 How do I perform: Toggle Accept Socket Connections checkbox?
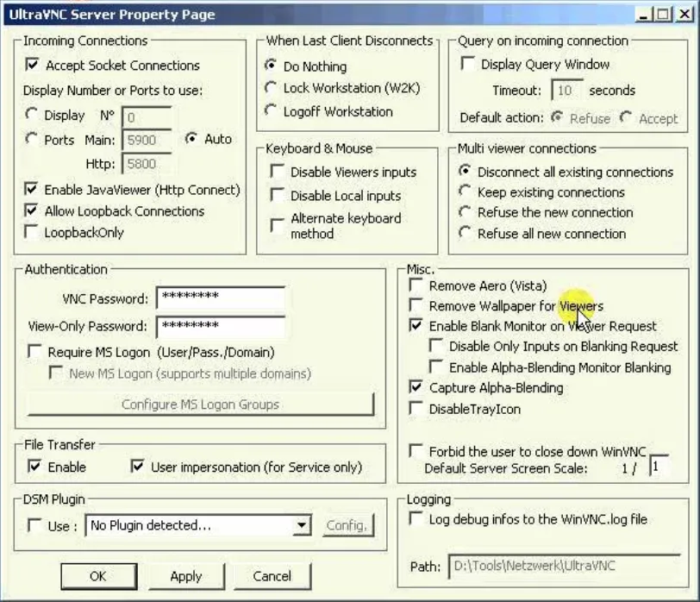point(32,65)
